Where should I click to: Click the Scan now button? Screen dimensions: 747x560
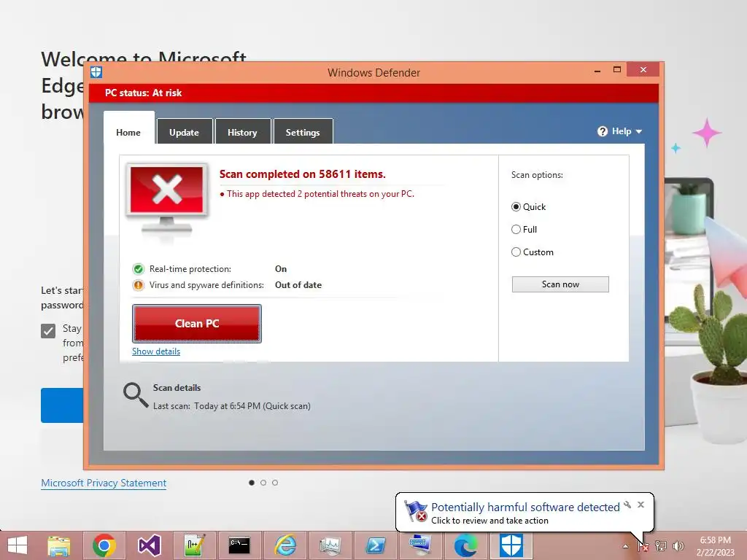pyautogui.click(x=560, y=284)
